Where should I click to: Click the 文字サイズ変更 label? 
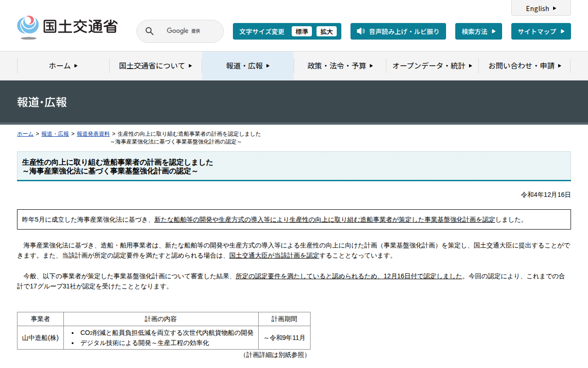pyautogui.click(x=262, y=31)
